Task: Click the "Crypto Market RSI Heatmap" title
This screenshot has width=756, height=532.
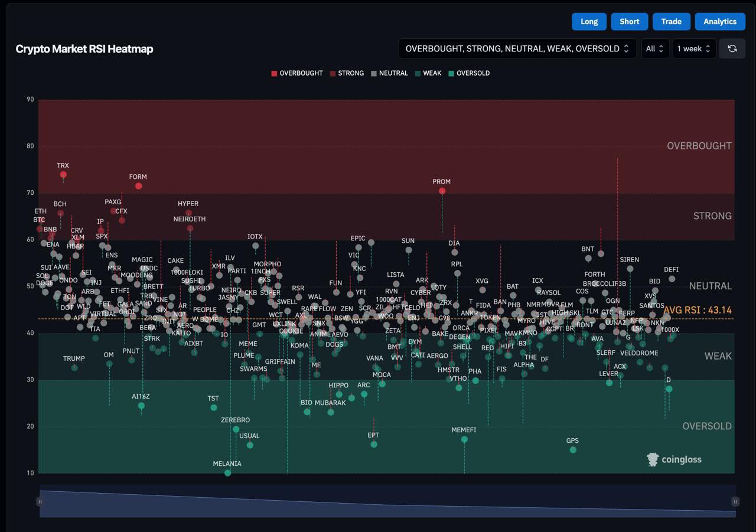Action: click(84, 49)
